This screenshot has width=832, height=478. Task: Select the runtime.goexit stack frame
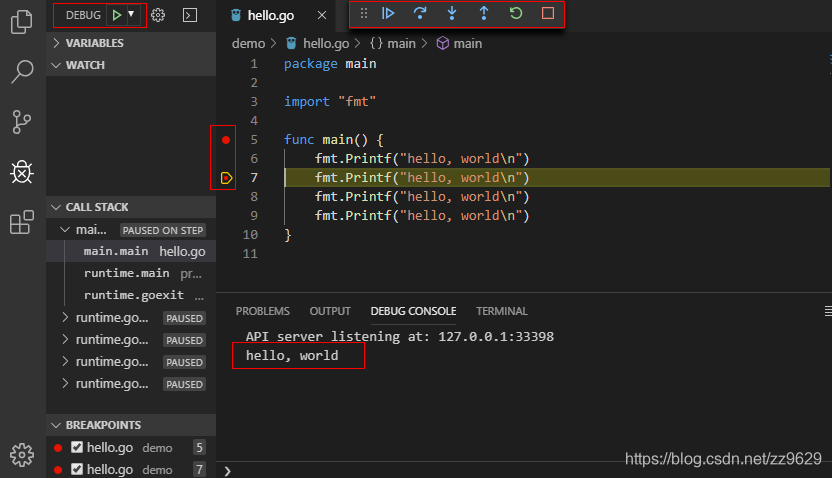coord(131,296)
